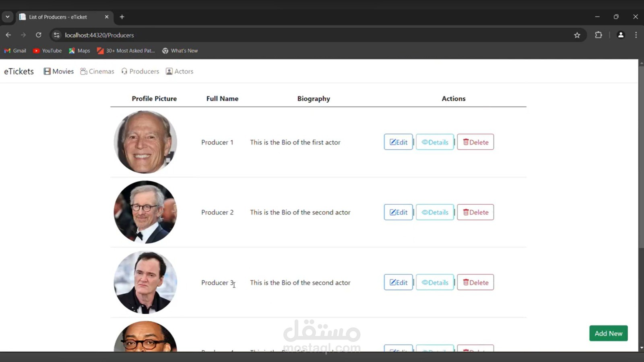Open the browser Extensions puzzle icon
Screen dimensions: 644x362
[599, 35]
